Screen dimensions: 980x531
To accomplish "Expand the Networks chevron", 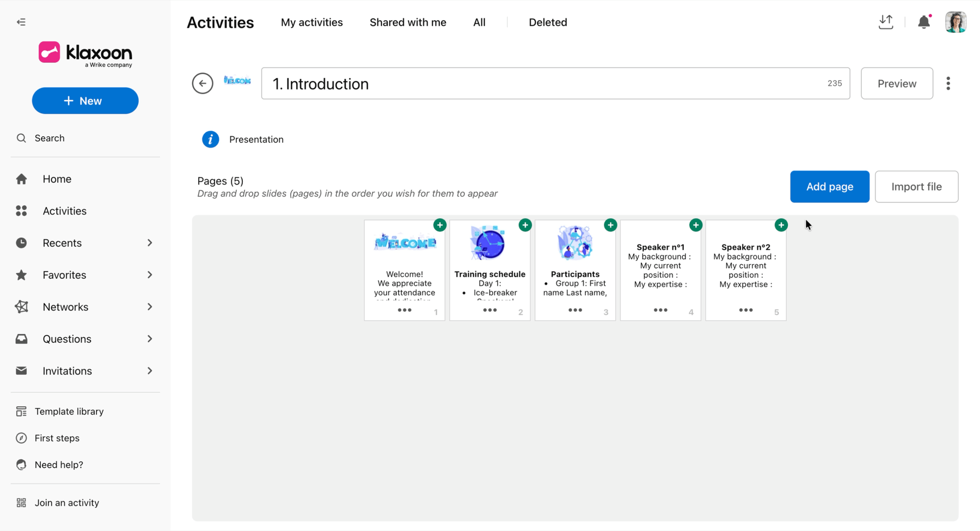I will (x=150, y=307).
